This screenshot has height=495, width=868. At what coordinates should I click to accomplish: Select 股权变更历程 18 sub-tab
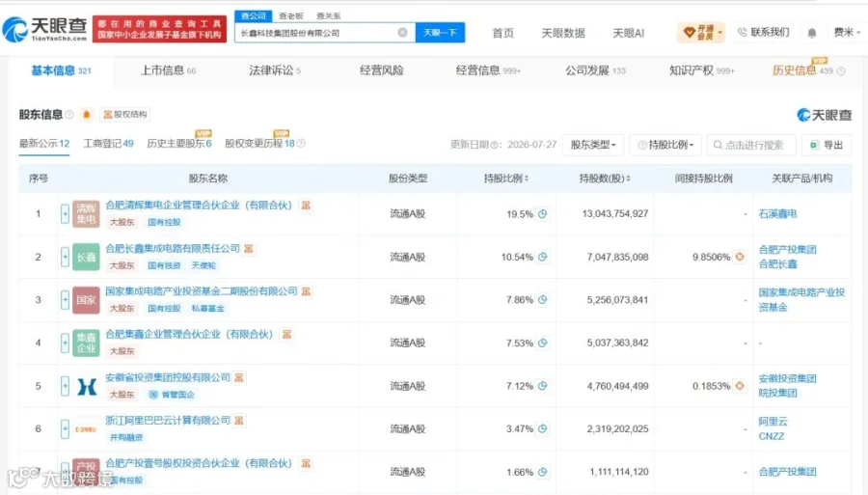pyautogui.click(x=259, y=144)
